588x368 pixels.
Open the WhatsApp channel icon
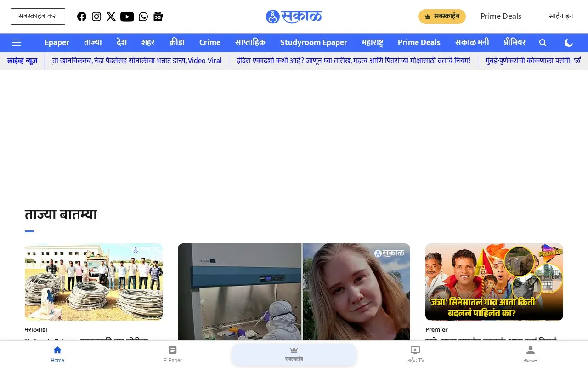[x=143, y=17]
